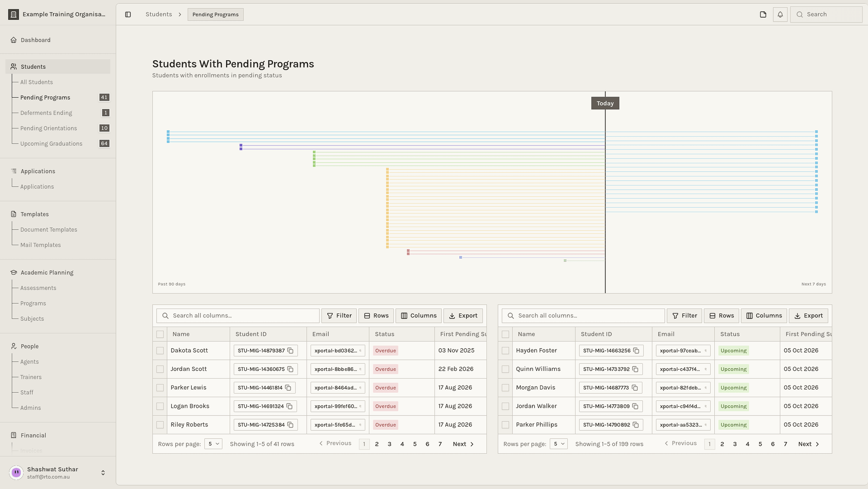Tick the checkbox for Hayden Foster
Screen dimensions: 868x489
505,350
